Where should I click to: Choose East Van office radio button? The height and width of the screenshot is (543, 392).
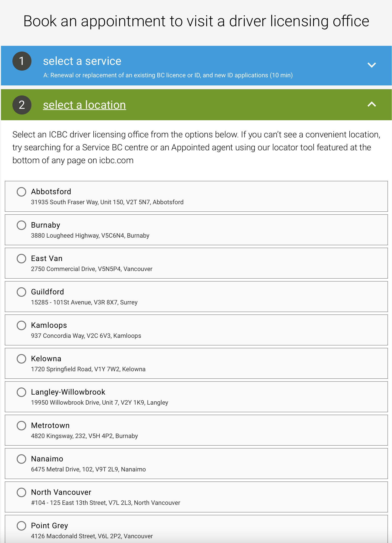click(21, 259)
